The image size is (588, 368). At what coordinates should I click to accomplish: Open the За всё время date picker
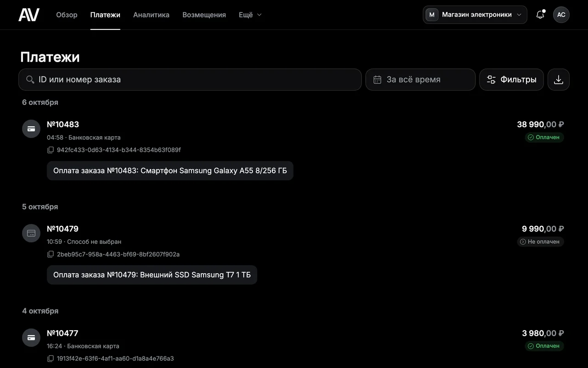[420, 80]
